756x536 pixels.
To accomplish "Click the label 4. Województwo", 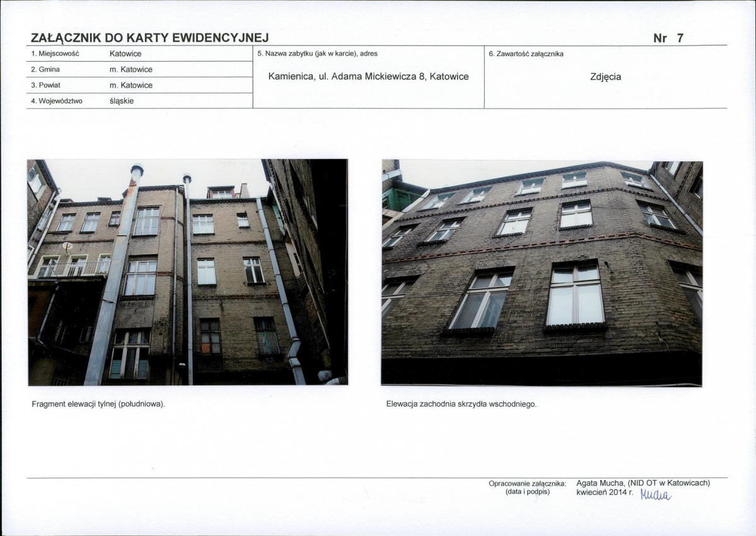I will pyautogui.click(x=56, y=102).
